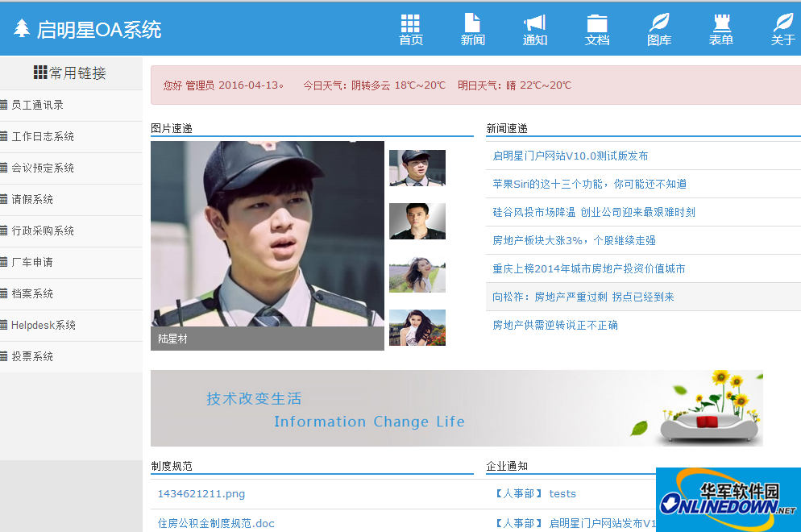Screen dimensions: 801x532
Task: Click list icon beside 工作日志系统
Action: coord(3,136)
